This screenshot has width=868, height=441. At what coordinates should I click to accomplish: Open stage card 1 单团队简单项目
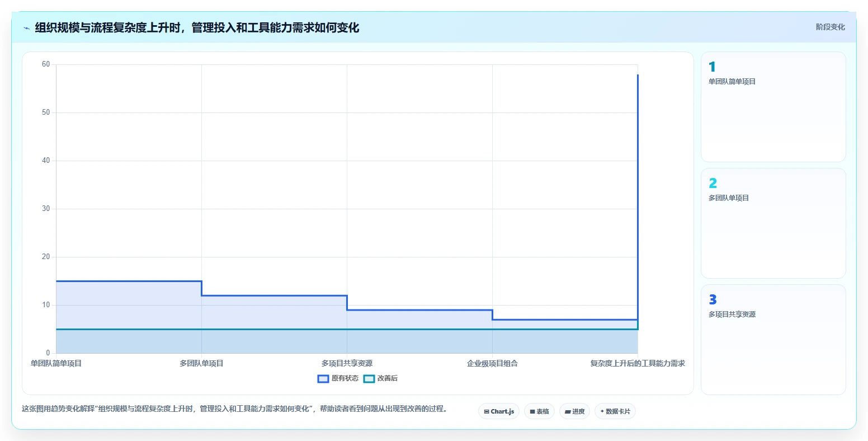773,107
